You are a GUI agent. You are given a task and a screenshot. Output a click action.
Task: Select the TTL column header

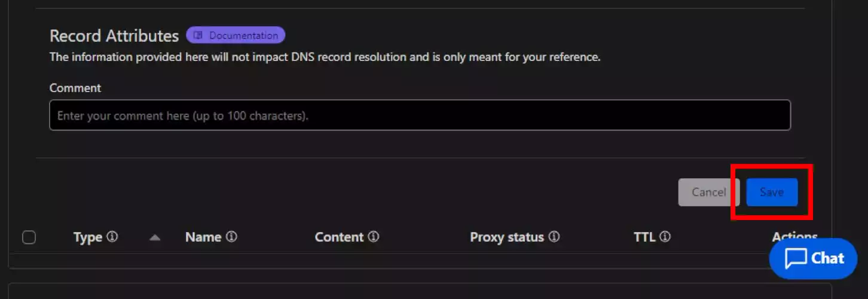tap(644, 237)
